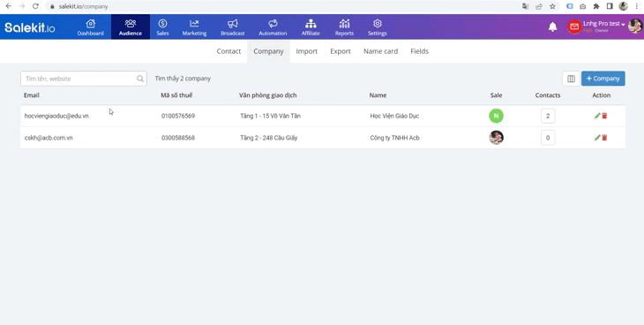Delete Công ty TNHH Acb company
644x325 pixels.
pyautogui.click(x=604, y=138)
